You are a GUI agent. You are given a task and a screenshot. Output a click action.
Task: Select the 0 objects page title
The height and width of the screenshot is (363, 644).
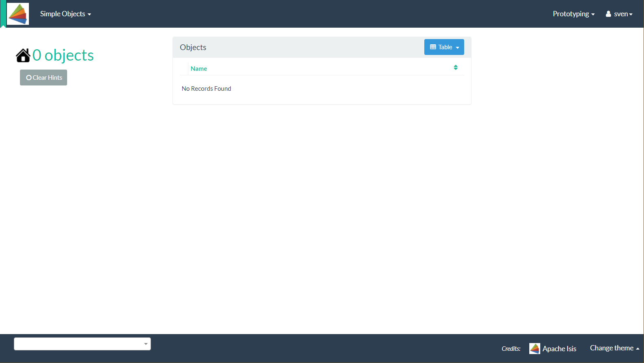point(63,55)
